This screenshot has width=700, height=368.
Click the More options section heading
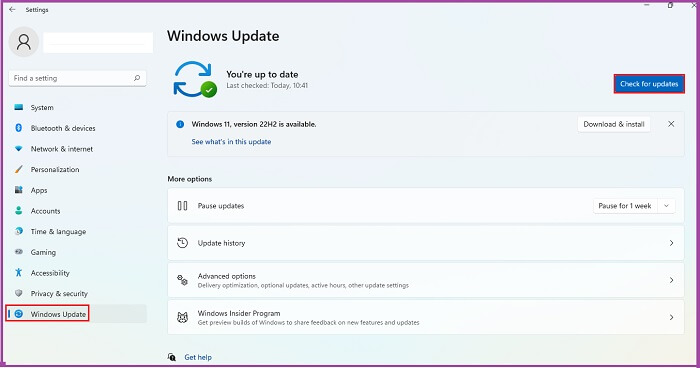190,179
